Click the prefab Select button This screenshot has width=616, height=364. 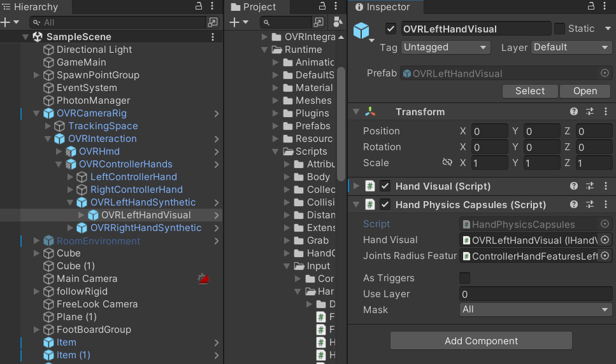pyautogui.click(x=530, y=91)
